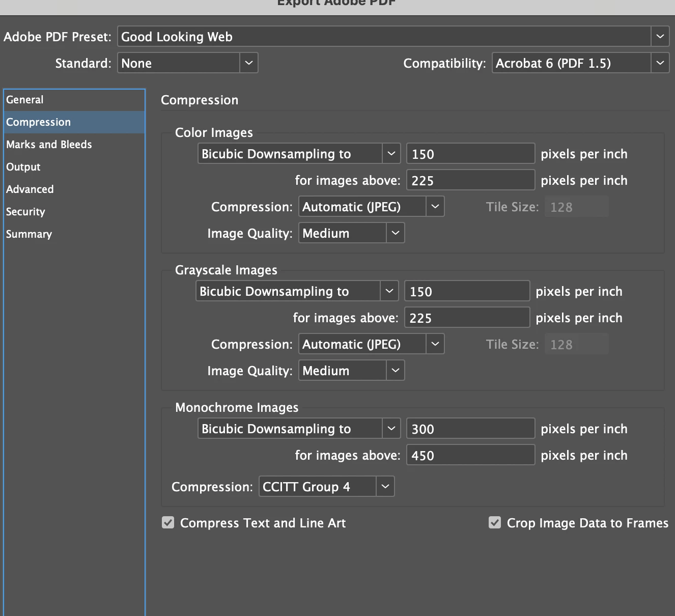Open Monochrome Images downsampling method dropdown

coord(299,429)
